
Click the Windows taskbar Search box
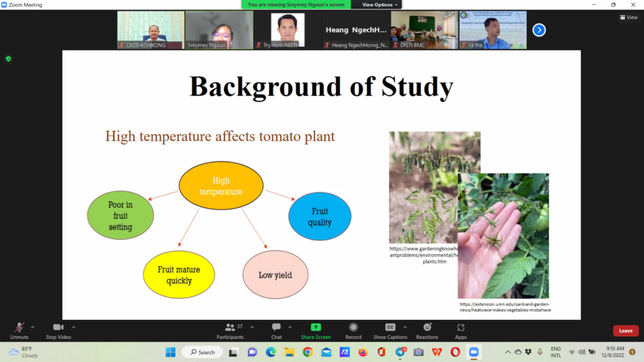coord(202,352)
